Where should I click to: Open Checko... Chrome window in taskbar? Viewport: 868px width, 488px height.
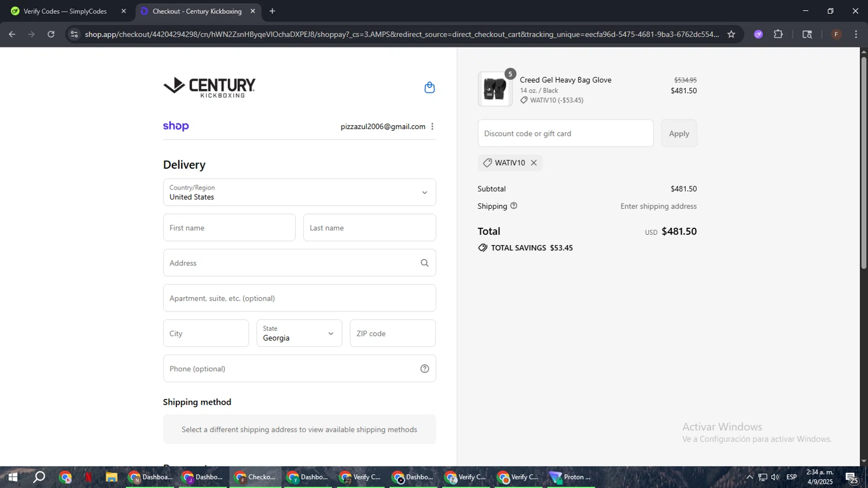click(255, 477)
